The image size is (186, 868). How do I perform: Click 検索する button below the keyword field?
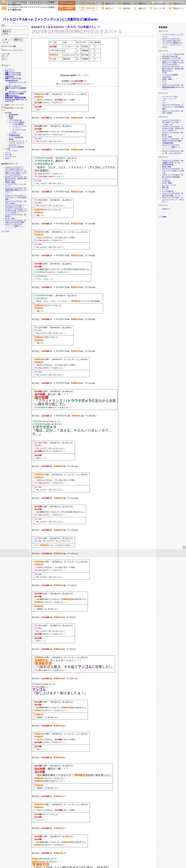coord(6,31)
